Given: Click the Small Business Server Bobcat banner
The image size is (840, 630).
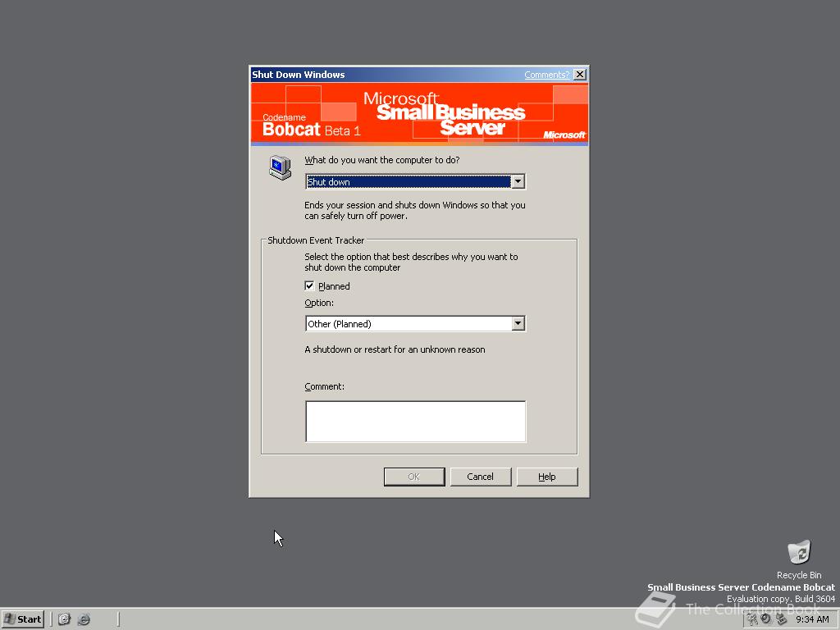Looking at the screenshot, I should point(419,113).
